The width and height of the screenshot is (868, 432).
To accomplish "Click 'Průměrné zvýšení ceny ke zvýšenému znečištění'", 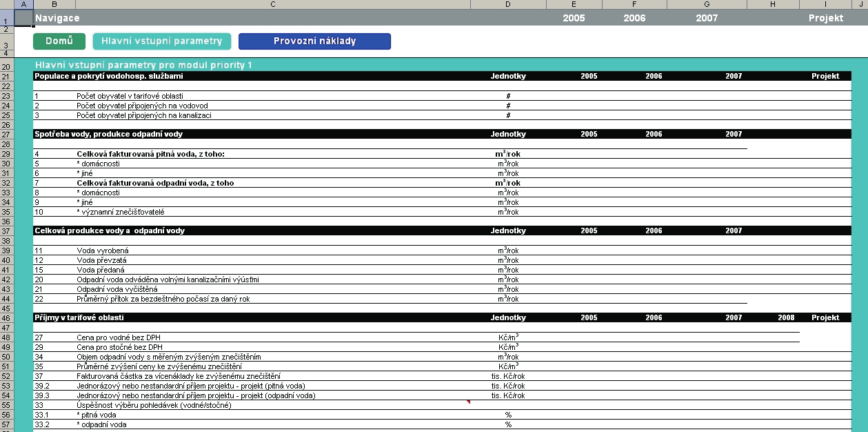I will click(x=159, y=366).
